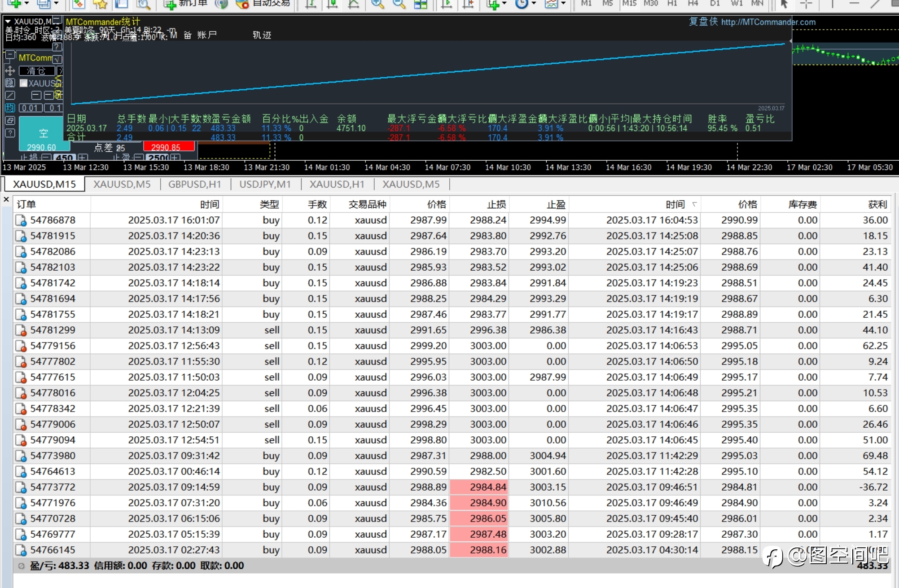Viewport: 899px width, 588px height.
Task: Click the 新订单 new order button
Action: point(185,4)
